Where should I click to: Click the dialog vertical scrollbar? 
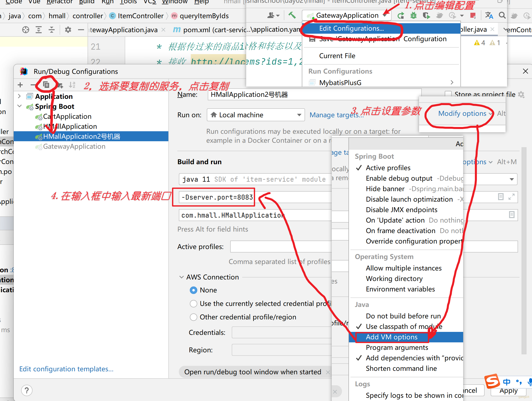[x=524, y=251]
